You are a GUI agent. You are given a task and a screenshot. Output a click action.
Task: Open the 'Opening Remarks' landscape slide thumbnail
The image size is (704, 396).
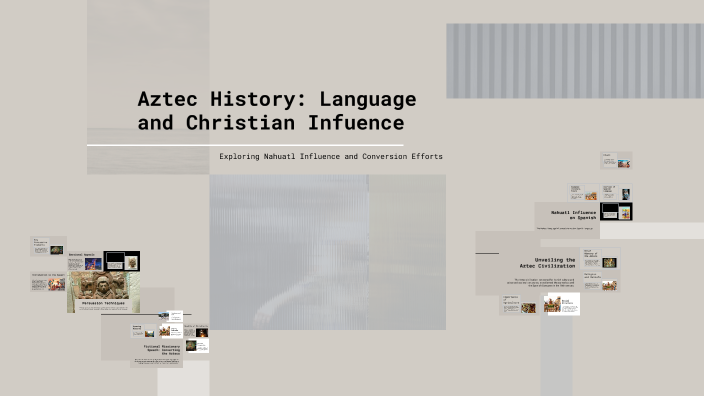(x=144, y=331)
